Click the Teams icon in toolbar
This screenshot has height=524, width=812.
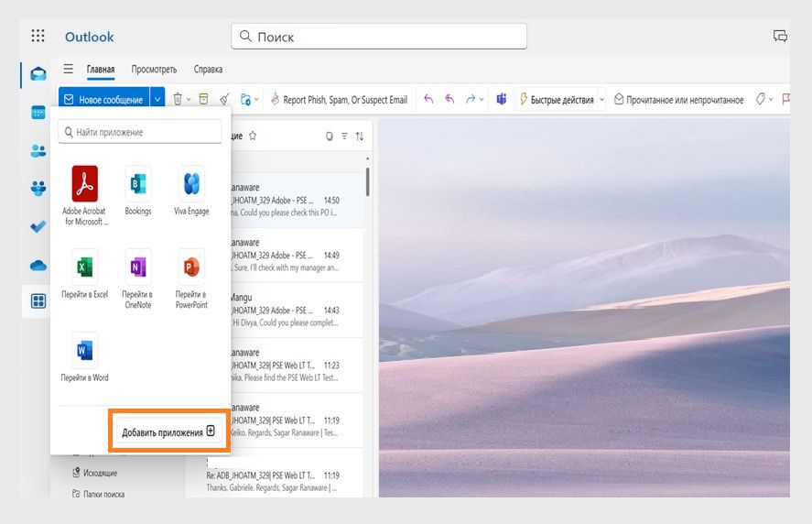502,99
